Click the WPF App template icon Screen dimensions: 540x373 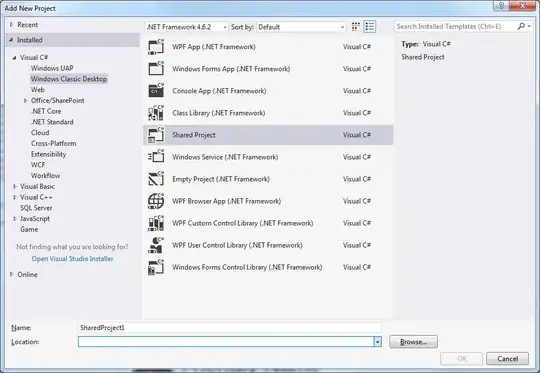tap(156, 47)
